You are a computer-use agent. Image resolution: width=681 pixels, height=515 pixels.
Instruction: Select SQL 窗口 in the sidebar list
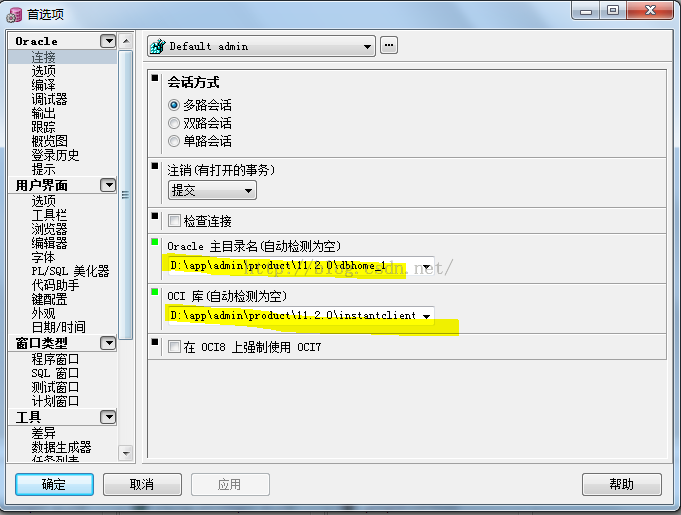55,373
